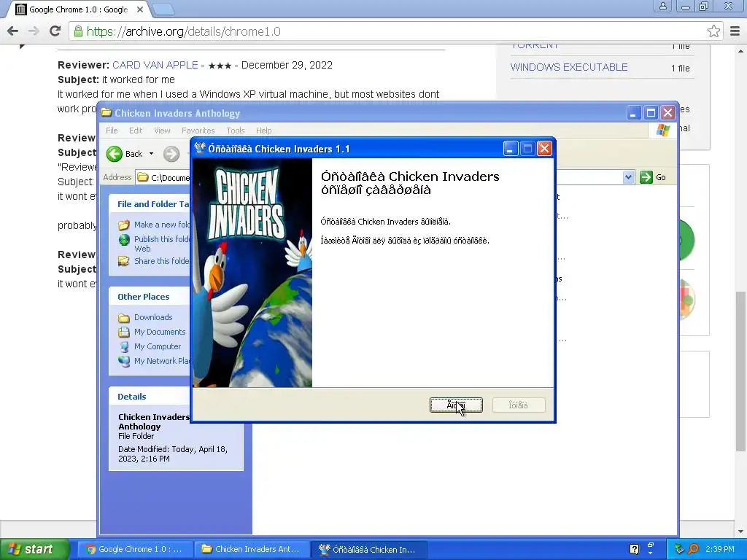Image resolution: width=747 pixels, height=560 pixels.
Task: Close the Chicken Invaders Anthology window
Action: click(x=668, y=113)
